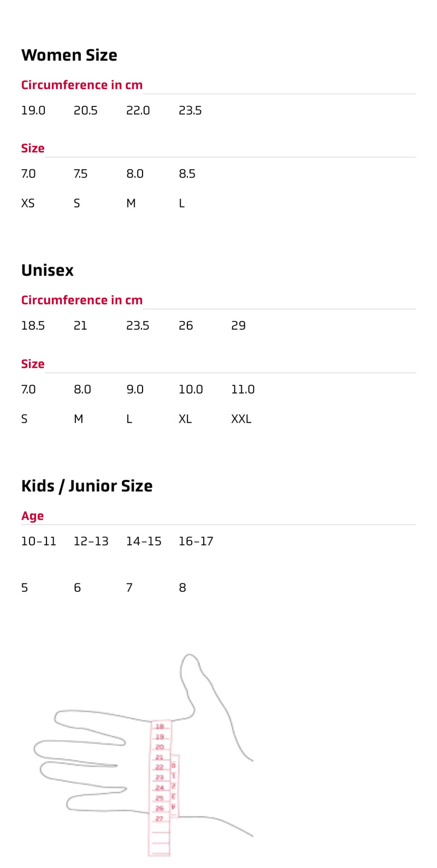Click the women's XS size label

pyautogui.click(x=28, y=203)
